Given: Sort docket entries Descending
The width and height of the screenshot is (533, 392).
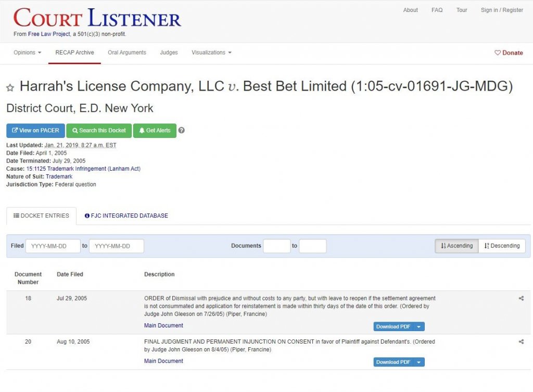Looking at the screenshot, I should [502, 246].
